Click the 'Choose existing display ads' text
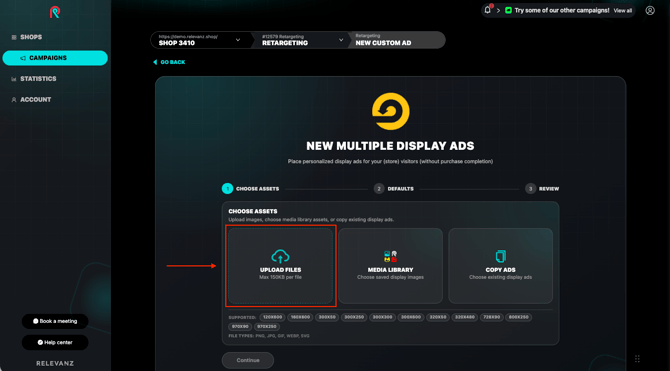Screen dimensions: 670x371 click(500, 277)
